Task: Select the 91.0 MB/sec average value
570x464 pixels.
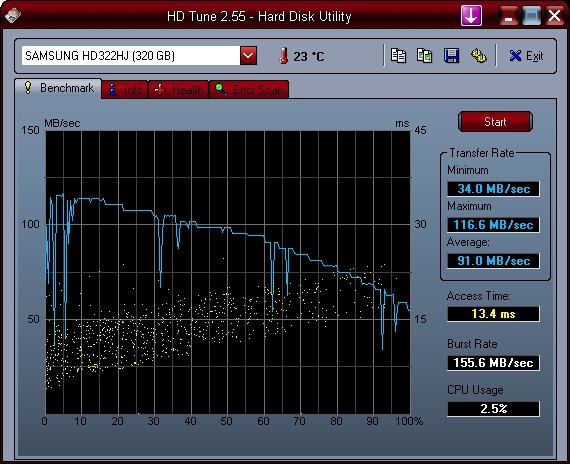Action: (493, 261)
